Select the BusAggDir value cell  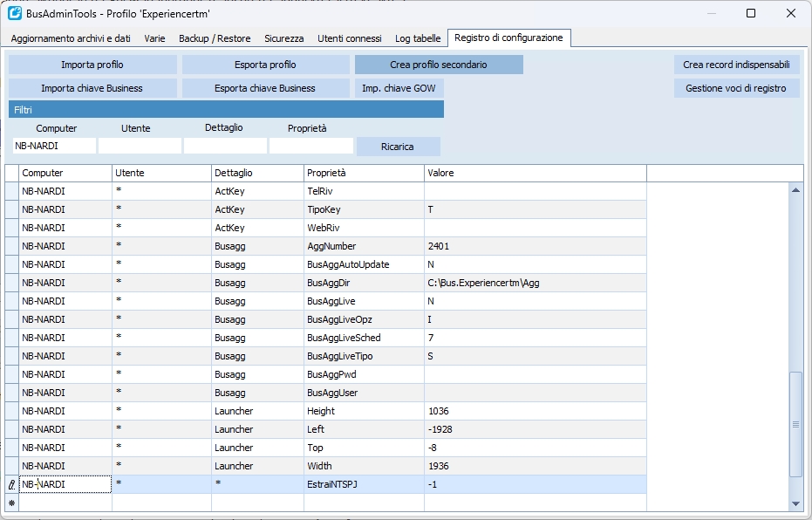(535, 283)
